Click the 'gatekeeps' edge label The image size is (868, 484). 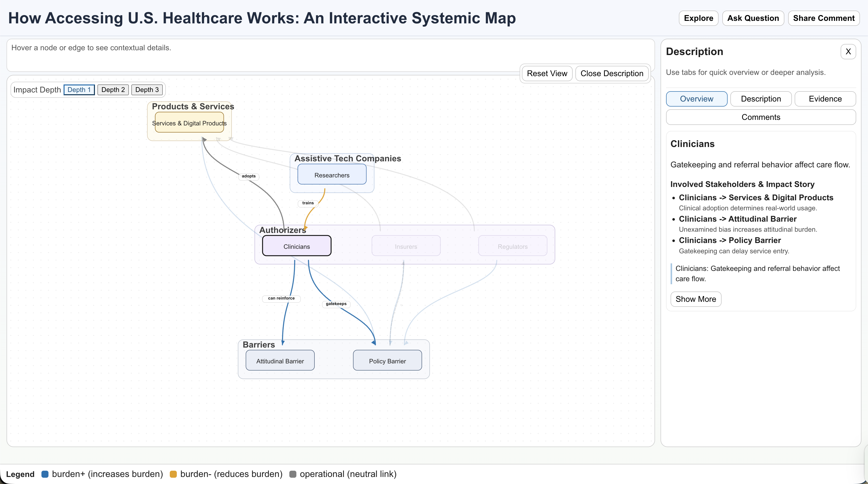coord(336,304)
